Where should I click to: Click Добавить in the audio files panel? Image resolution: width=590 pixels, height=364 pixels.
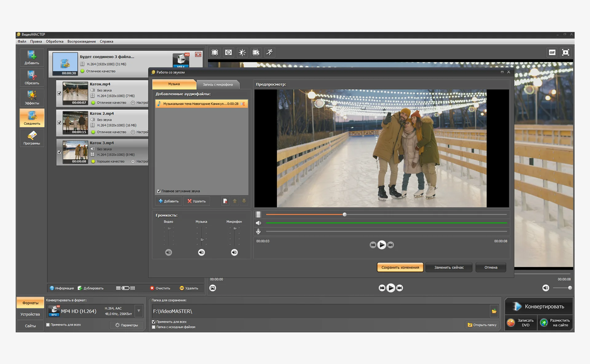point(168,201)
